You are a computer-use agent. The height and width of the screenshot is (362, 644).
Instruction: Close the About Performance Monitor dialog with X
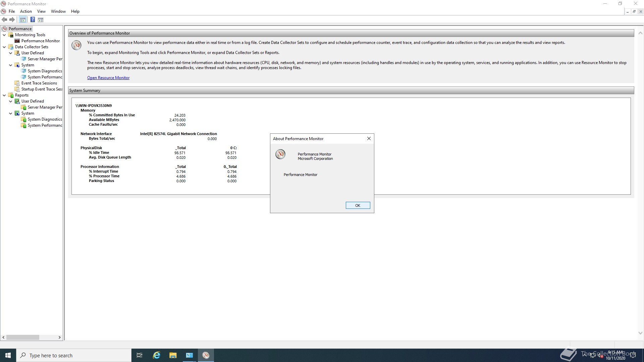click(369, 138)
